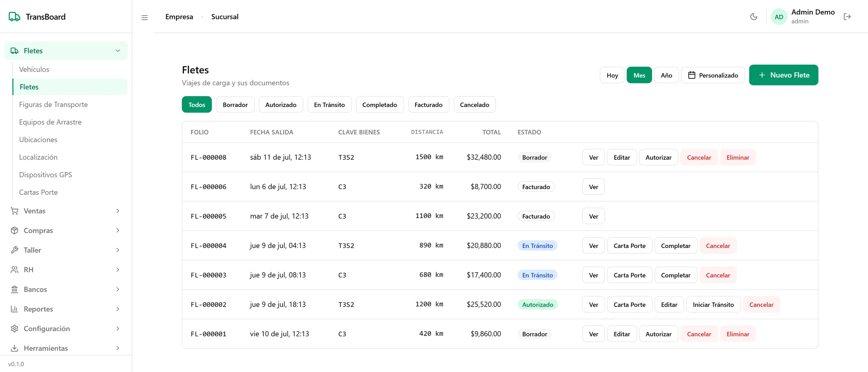Click folio text FL-000005
868x372 pixels.
(209, 216)
